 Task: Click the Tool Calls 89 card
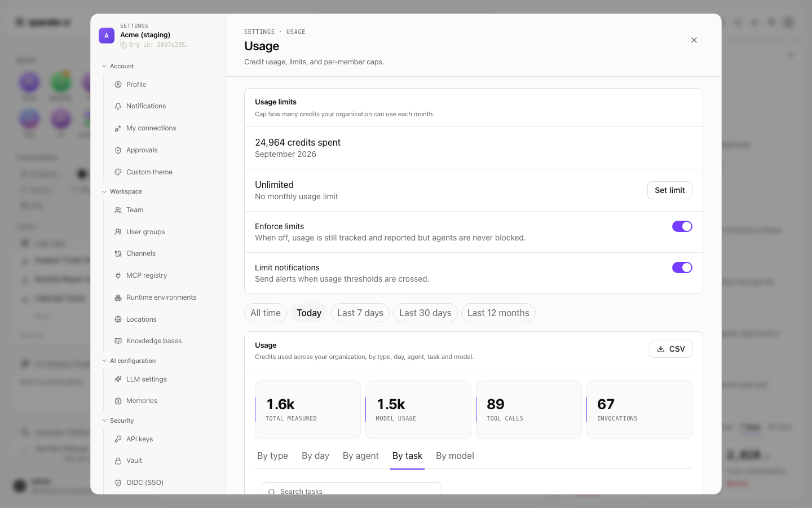(x=529, y=410)
